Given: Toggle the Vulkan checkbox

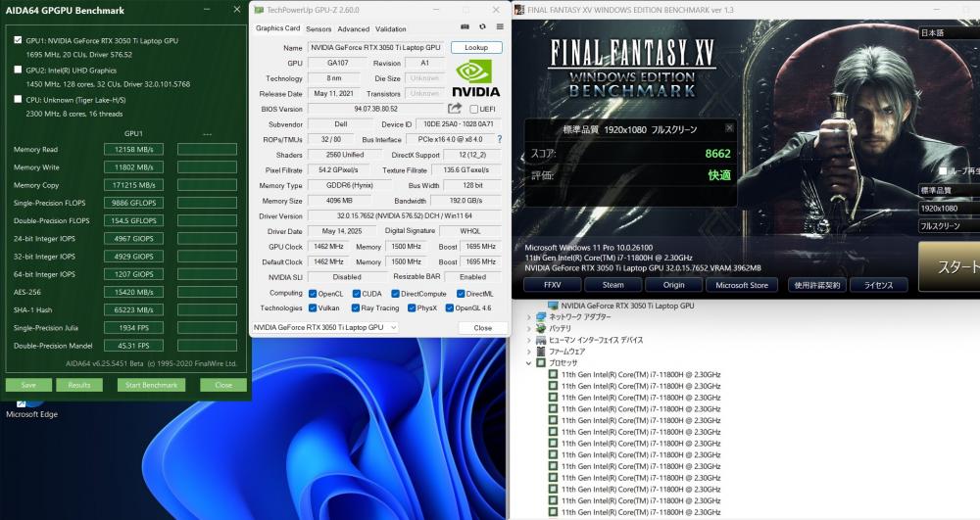Looking at the screenshot, I should click(x=313, y=307).
